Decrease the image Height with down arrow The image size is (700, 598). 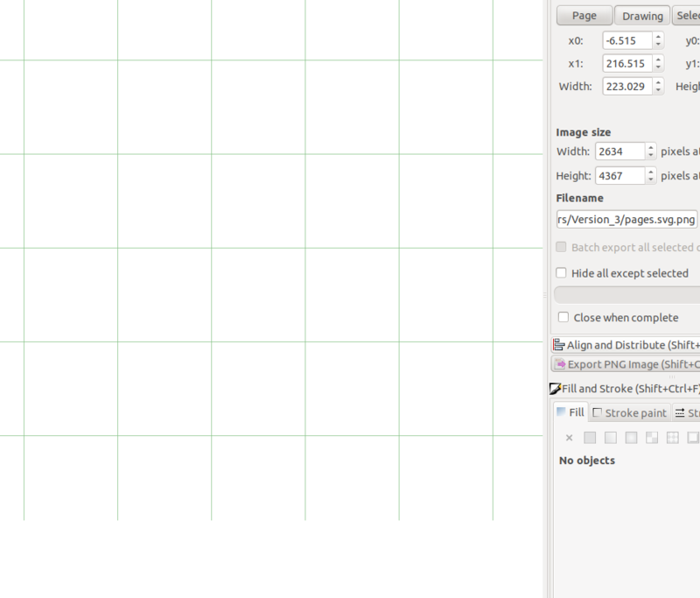point(650,179)
